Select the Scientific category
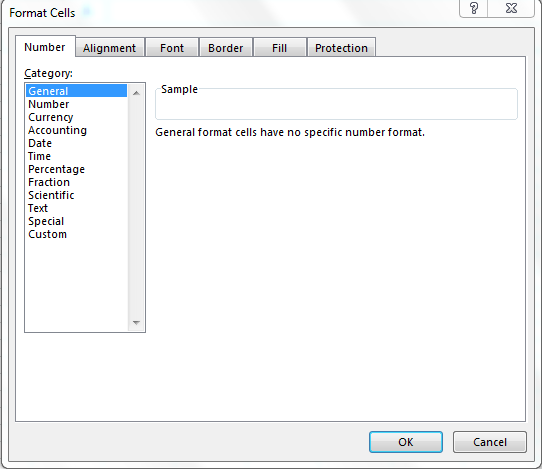 [x=51, y=195]
